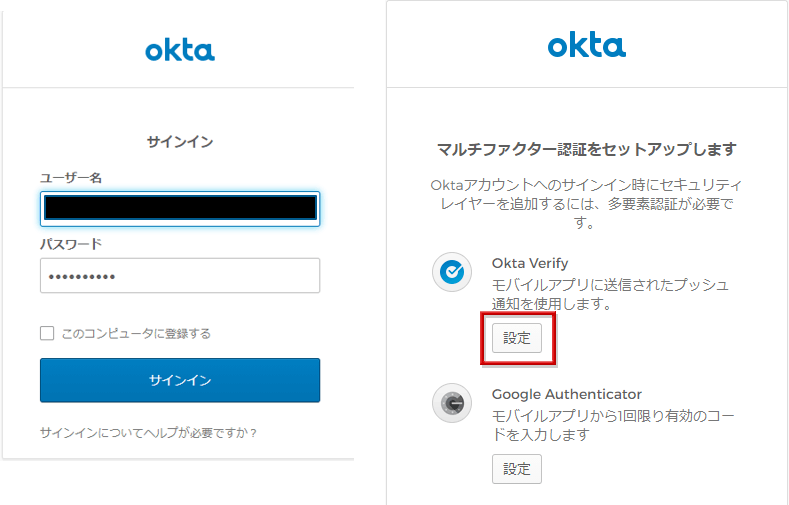Click the このコンピュータに登録する label text
This screenshot has height=505, width=789.
point(136,333)
